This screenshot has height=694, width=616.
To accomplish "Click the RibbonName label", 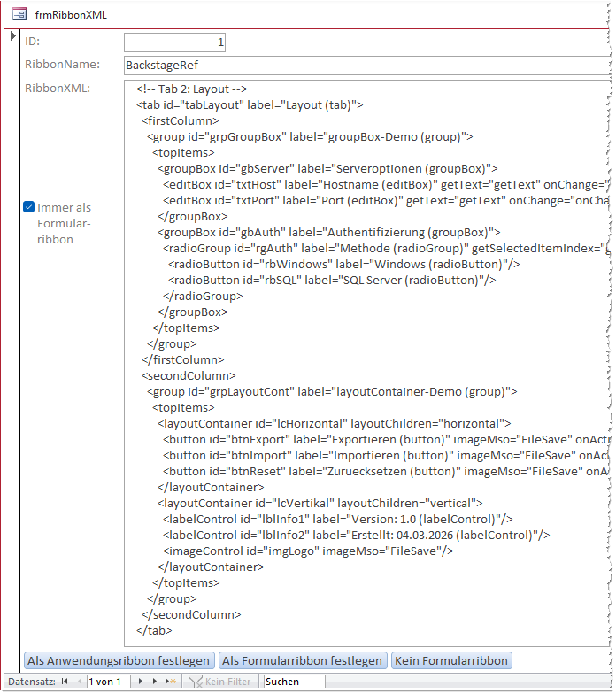I will click(62, 64).
